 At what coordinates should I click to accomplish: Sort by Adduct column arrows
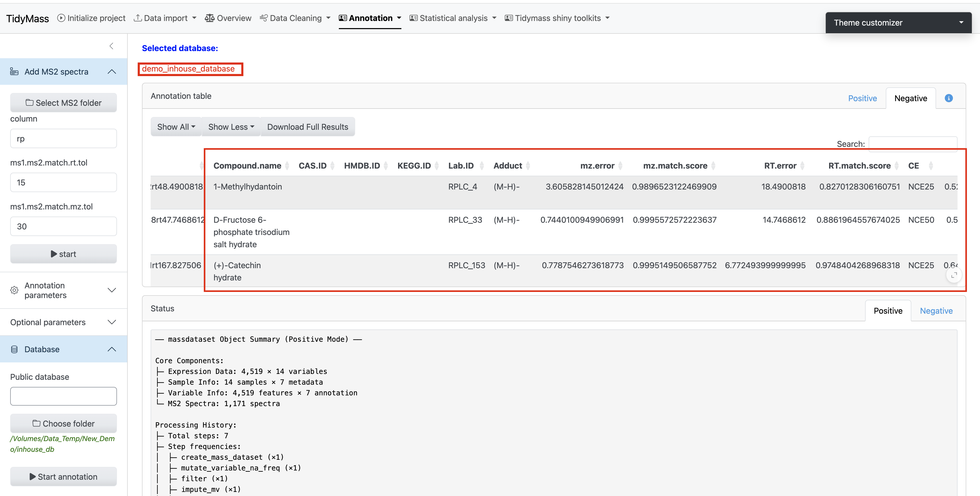tap(528, 166)
